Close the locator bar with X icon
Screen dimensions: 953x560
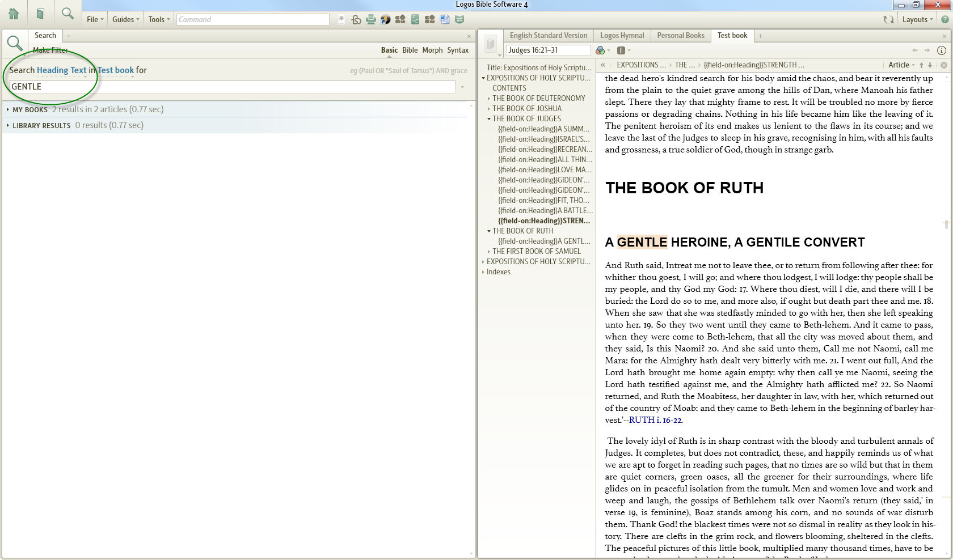tap(944, 65)
